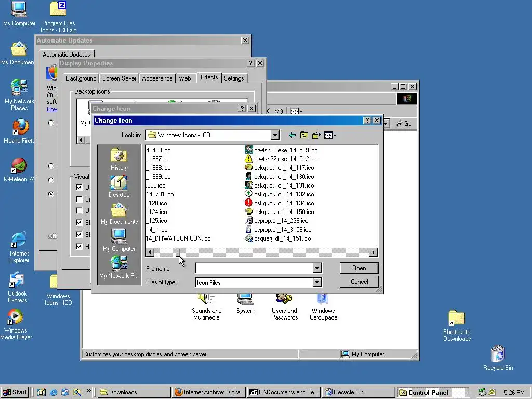The image size is (532, 399).
Task: Open Shortcut to Downloads desktop icon
Action: 457,326
